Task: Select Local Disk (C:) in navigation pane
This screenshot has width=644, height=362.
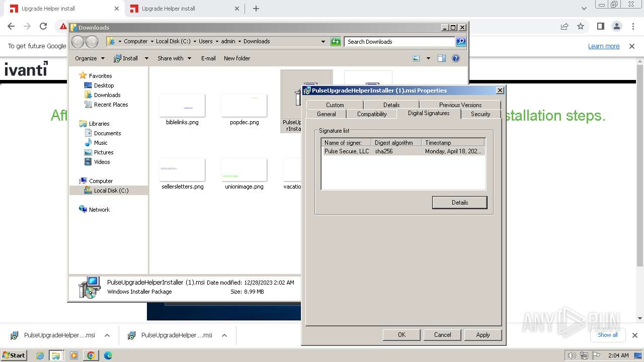Action: point(111,191)
